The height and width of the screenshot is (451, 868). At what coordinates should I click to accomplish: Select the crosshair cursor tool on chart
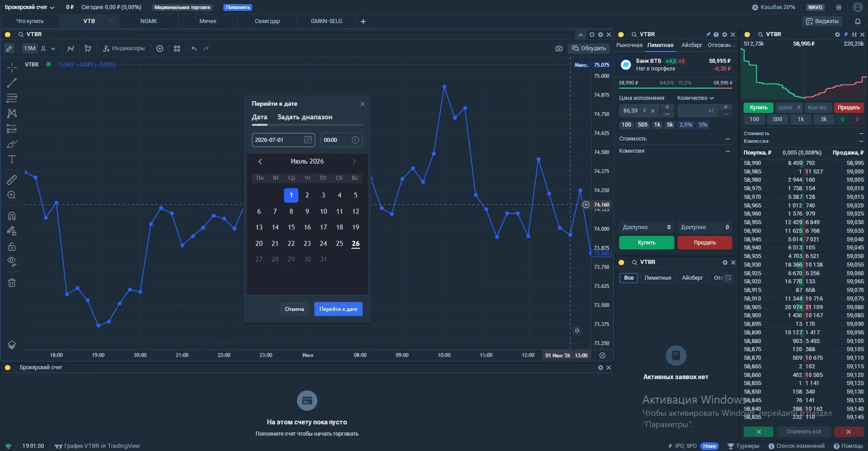click(x=12, y=67)
